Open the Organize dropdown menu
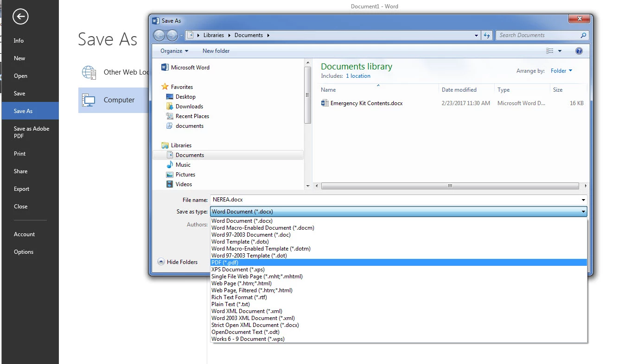The height and width of the screenshot is (364, 631). pyautogui.click(x=174, y=51)
